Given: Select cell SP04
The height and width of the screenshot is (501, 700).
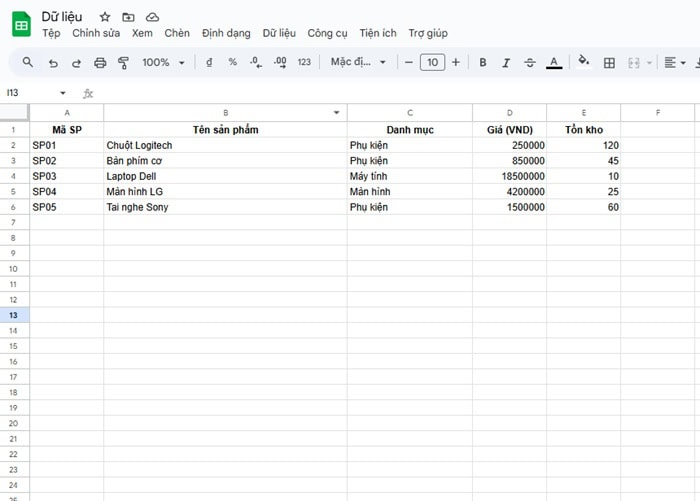Looking at the screenshot, I should click(67, 192).
